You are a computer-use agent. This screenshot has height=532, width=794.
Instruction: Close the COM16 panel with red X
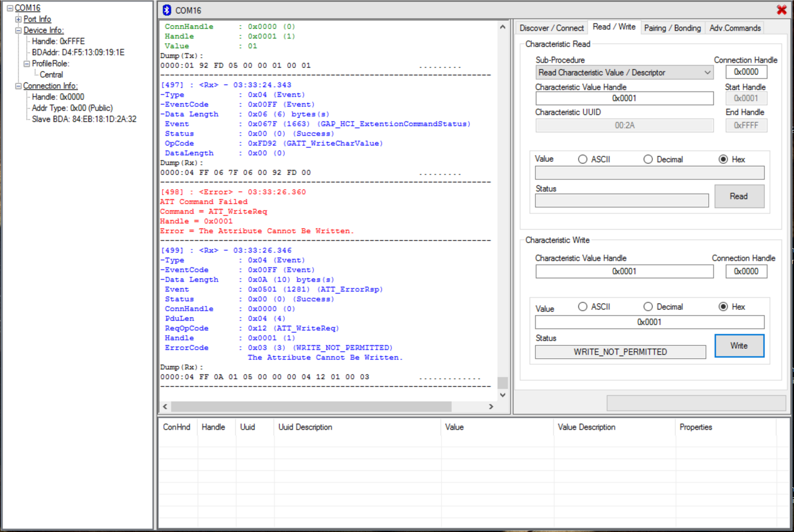coord(782,10)
